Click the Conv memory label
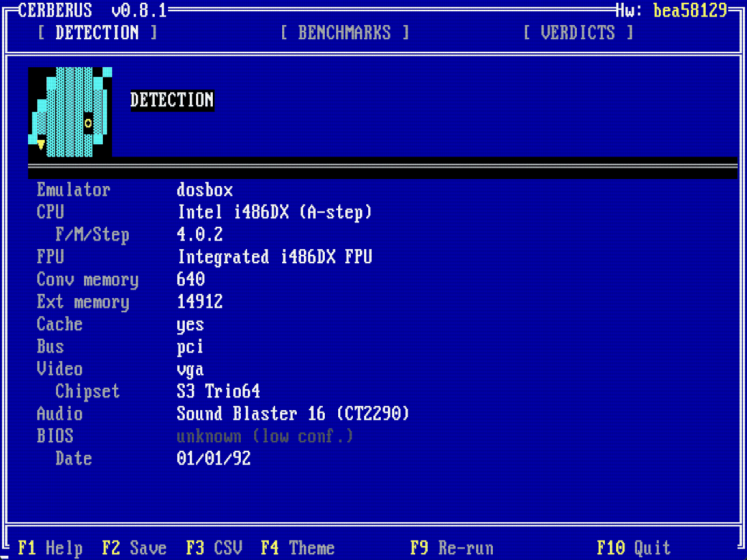This screenshot has height=560, width=747. (x=88, y=279)
